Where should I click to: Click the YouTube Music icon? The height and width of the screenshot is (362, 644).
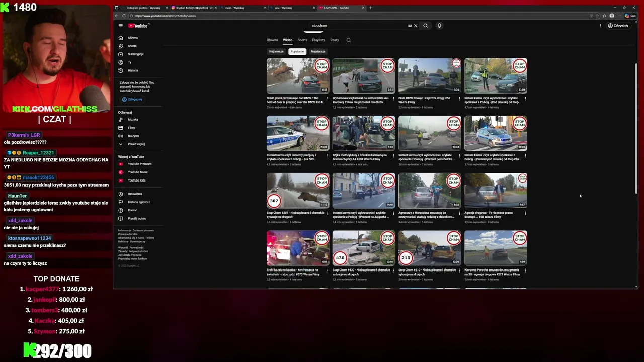121,172
